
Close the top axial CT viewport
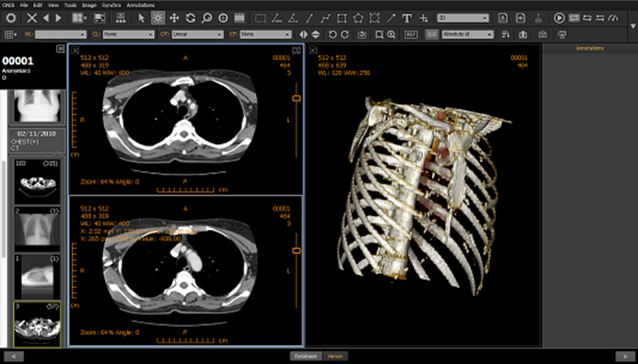pyautogui.click(x=74, y=50)
